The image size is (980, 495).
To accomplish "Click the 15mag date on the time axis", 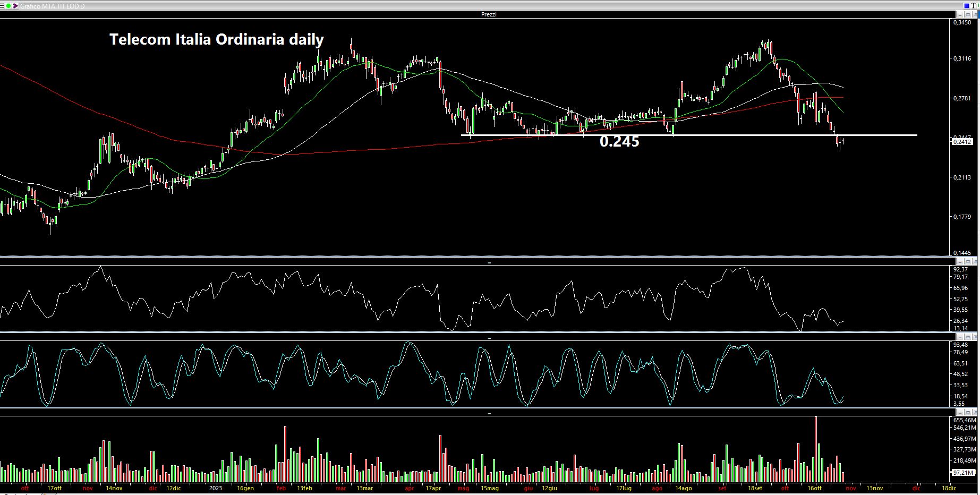I will 489,488.
